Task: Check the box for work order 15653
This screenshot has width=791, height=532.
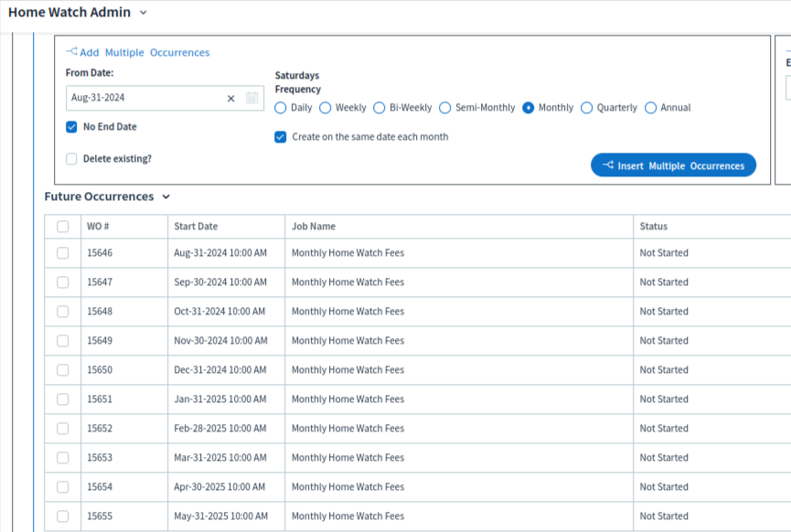Action: click(62, 457)
